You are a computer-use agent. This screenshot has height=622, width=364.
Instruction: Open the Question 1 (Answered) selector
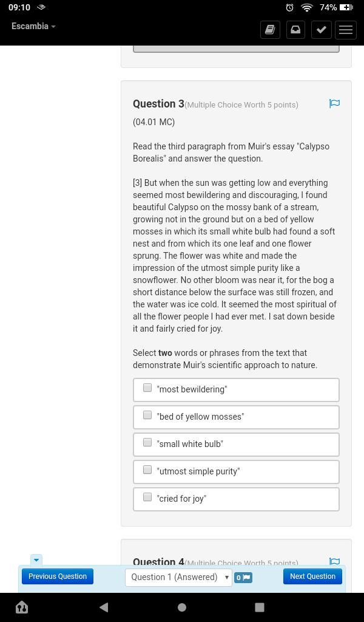pyautogui.click(x=178, y=577)
